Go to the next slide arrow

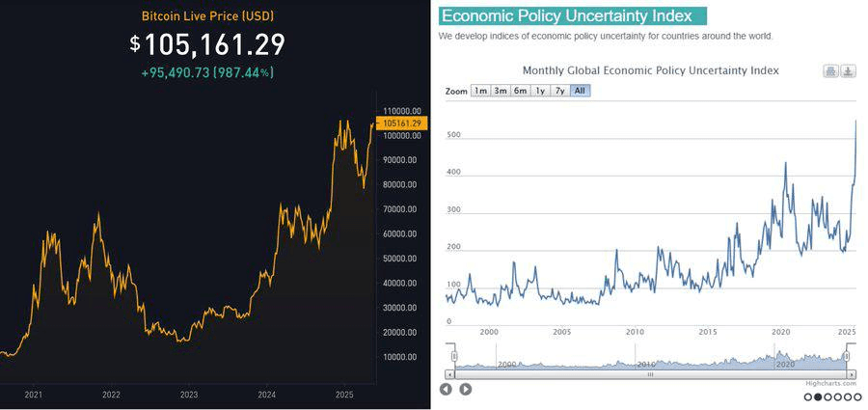465,389
